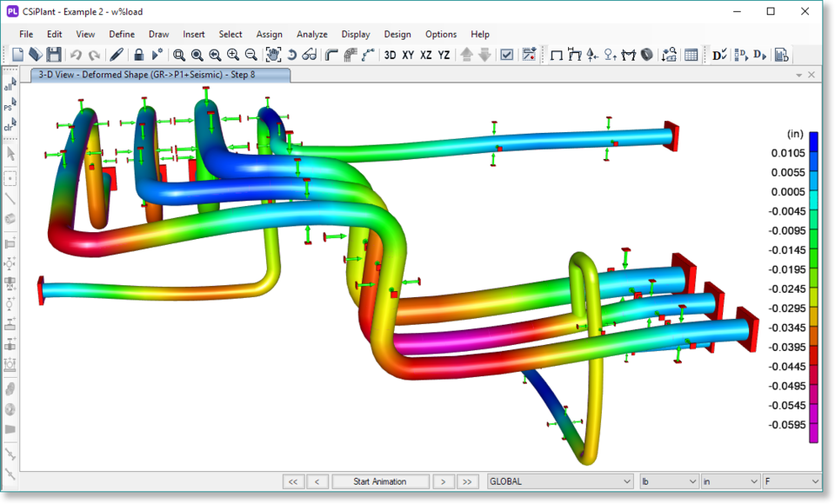
Task: Toggle the checkbox icon in toolbar
Action: pos(506,55)
